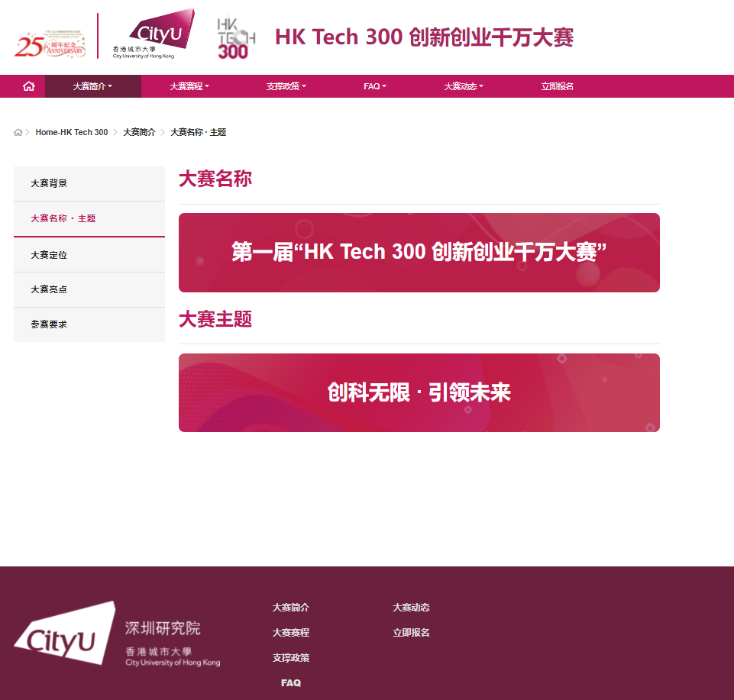
Task: Select 大赛背景 in the sidebar
Action: point(89,183)
